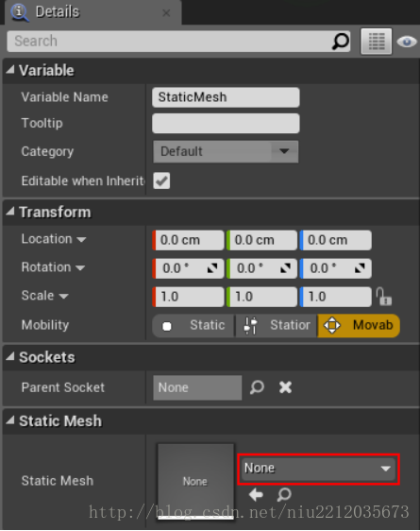
Task: Open the Static Mesh asset None dropdown
Action: (318, 469)
